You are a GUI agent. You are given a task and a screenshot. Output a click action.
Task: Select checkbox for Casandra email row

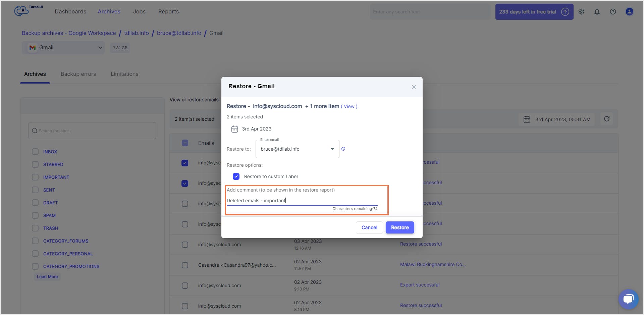185,265
